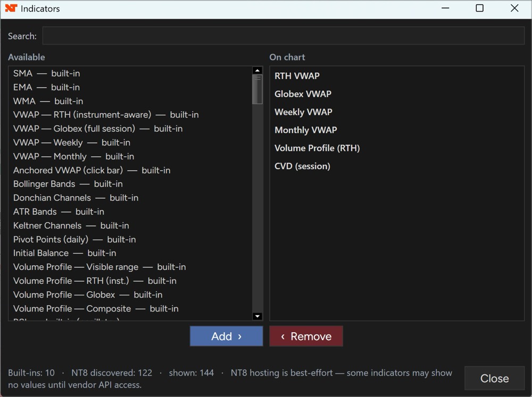Select ATR Bands indicator
Screen dimensions: 532x397
tap(130, 212)
